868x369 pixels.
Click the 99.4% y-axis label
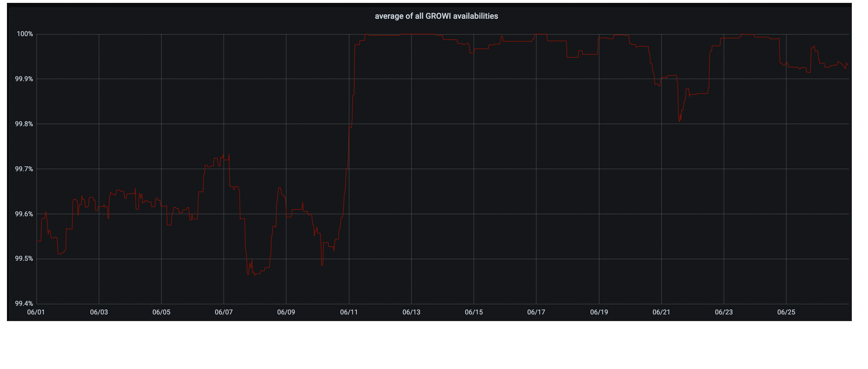[x=24, y=303]
